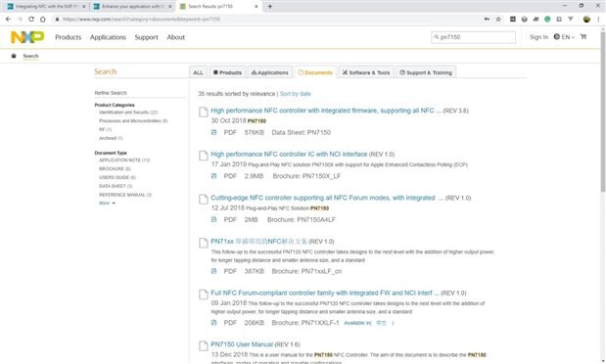606x364 pixels.
Task: Click Sign In
Action: [538, 37]
